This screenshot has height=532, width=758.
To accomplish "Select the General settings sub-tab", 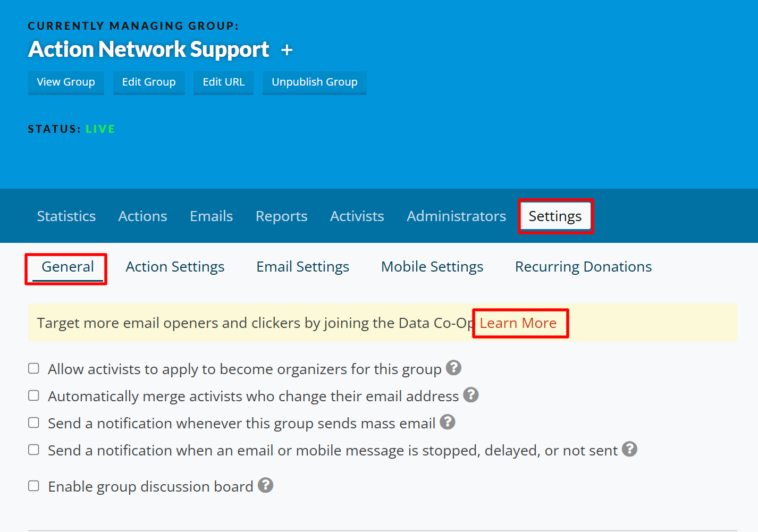I will coord(68,267).
